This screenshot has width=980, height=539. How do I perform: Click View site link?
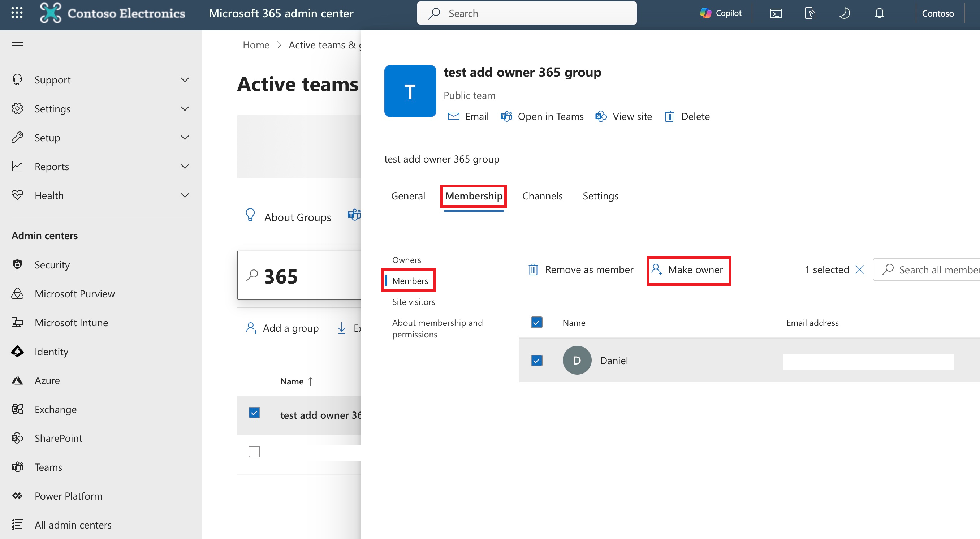623,116
